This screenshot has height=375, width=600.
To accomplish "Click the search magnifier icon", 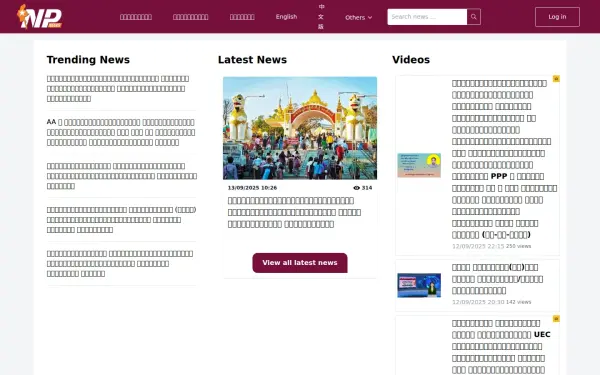I will click(474, 17).
